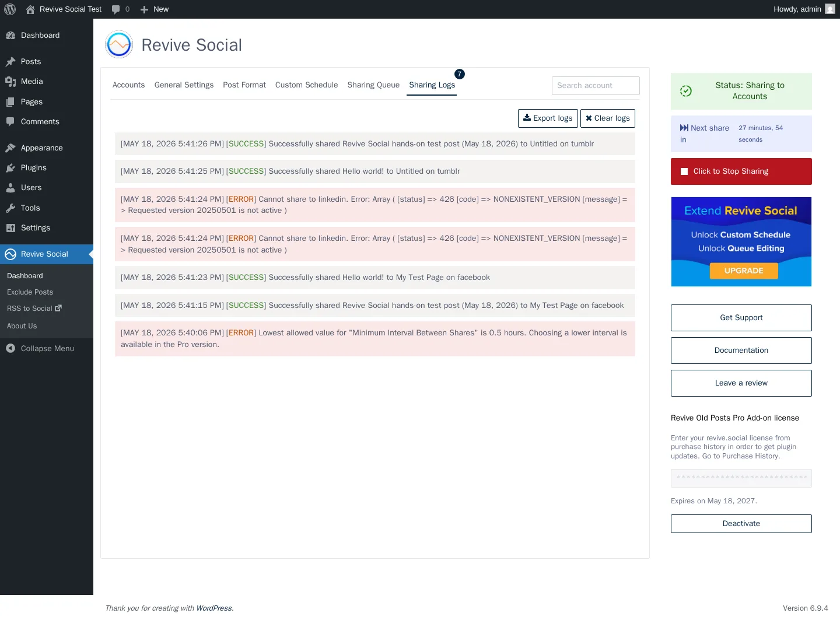The width and height of the screenshot is (840, 620).
Task: Open the Custom Schedule tab
Action: click(306, 85)
